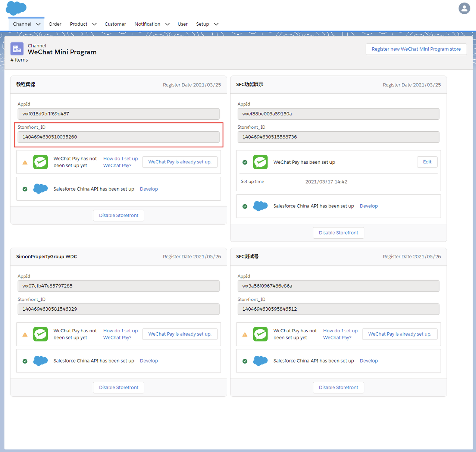
Task: Open the Customer tab
Action: coord(115,24)
